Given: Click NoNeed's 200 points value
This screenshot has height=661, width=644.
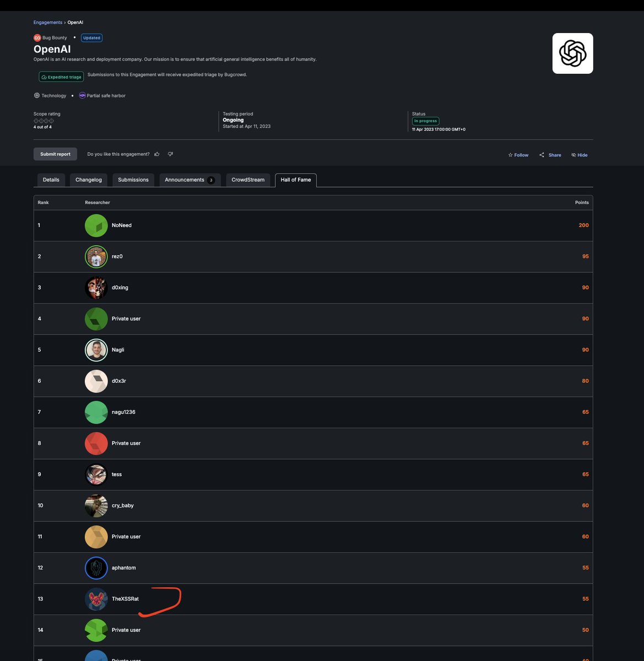Looking at the screenshot, I should [x=584, y=225].
